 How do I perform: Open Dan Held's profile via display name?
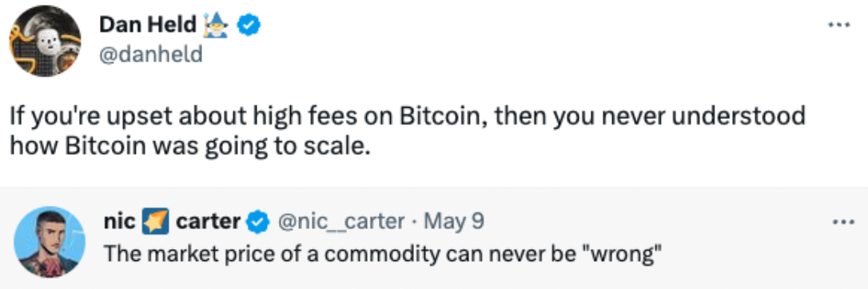click(x=148, y=24)
